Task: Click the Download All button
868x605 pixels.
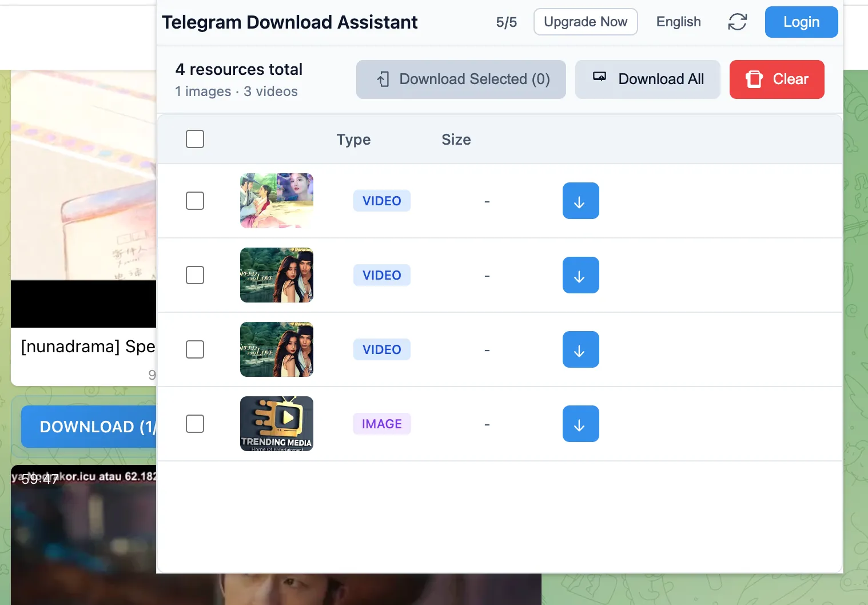Action: 647,79
